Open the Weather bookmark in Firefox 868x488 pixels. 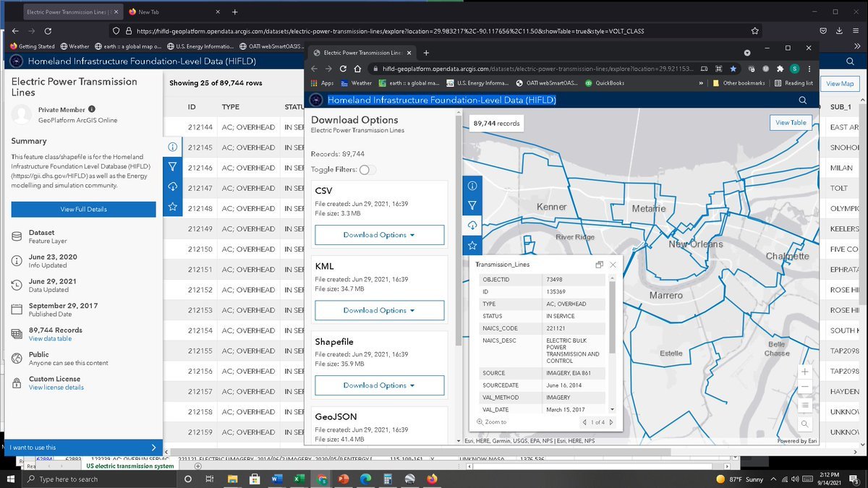[75, 46]
